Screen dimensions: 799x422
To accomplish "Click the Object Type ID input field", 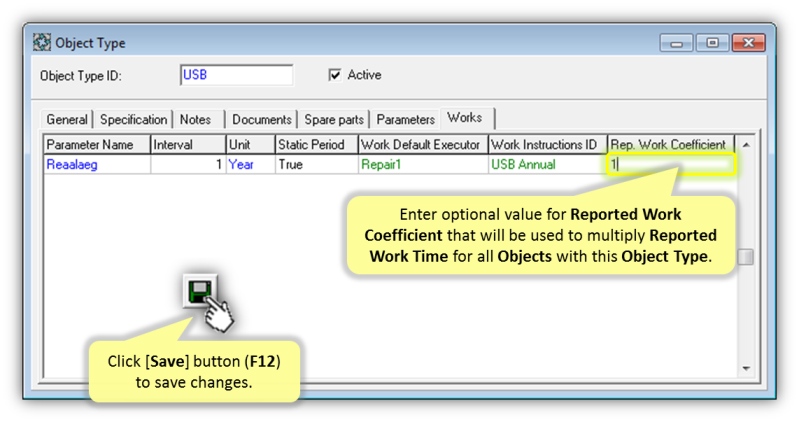I will pyautogui.click(x=236, y=75).
